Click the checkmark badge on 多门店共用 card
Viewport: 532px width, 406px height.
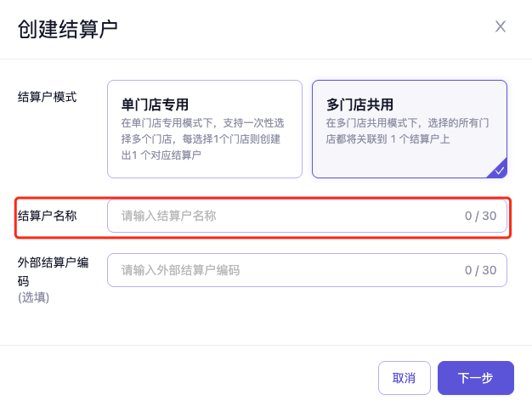(x=500, y=170)
